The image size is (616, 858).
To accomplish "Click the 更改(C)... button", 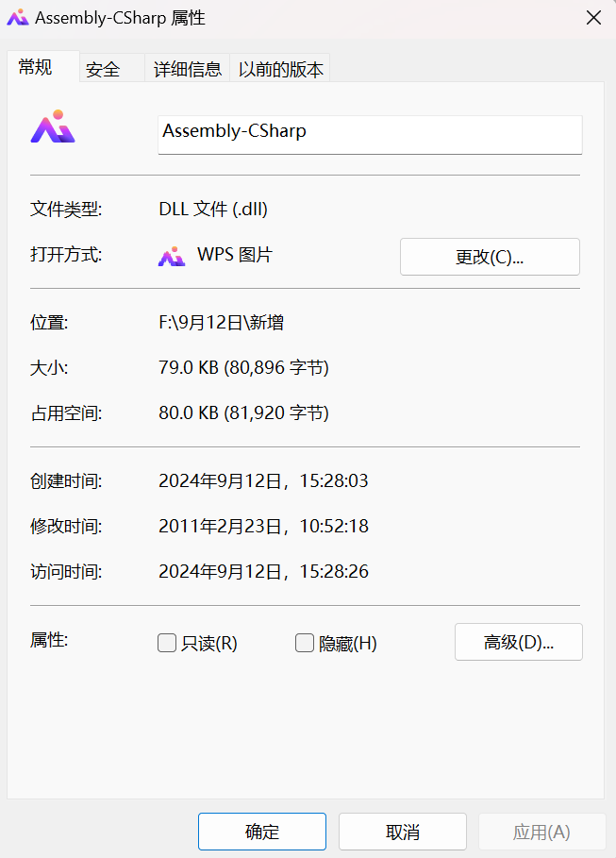I will coord(490,257).
